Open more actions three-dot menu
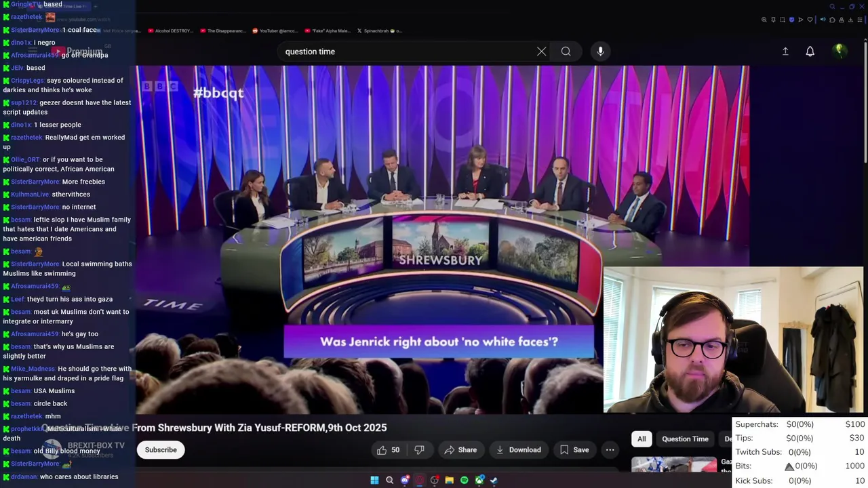Screen dimensions: 868x488 [610, 450]
